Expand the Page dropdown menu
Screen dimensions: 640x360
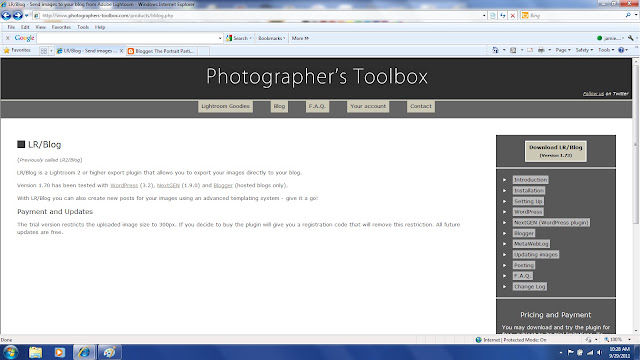pyautogui.click(x=563, y=50)
